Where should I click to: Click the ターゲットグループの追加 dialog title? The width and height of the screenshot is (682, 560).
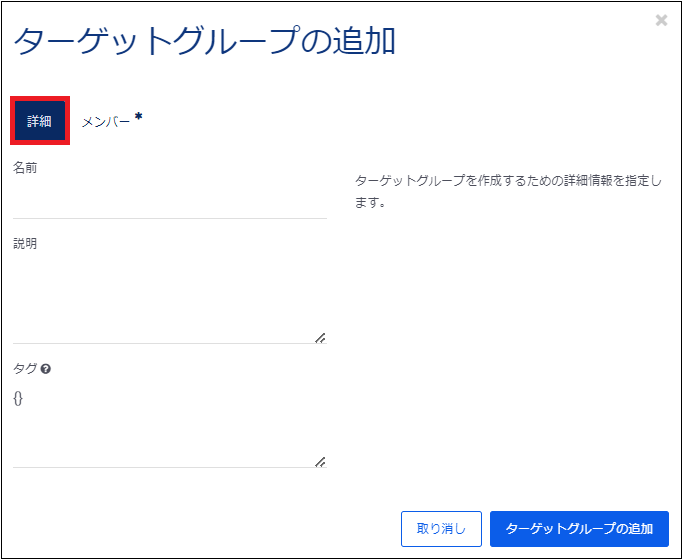[204, 41]
